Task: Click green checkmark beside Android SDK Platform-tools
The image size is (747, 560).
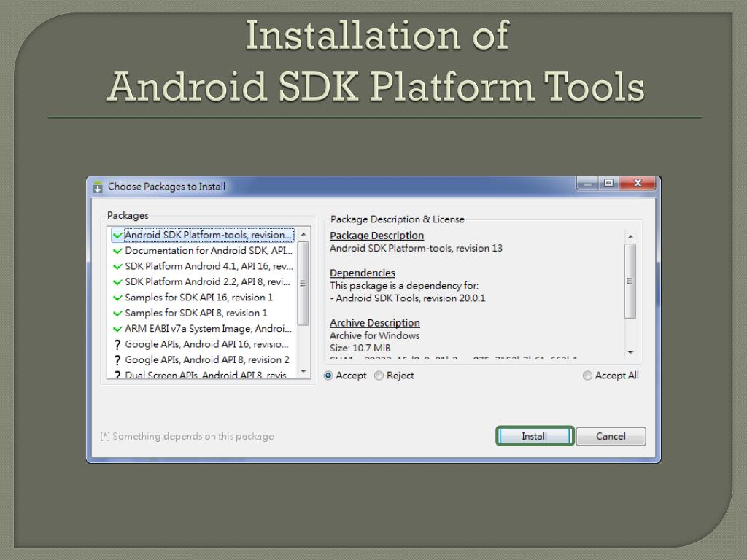Action: pyautogui.click(x=117, y=236)
